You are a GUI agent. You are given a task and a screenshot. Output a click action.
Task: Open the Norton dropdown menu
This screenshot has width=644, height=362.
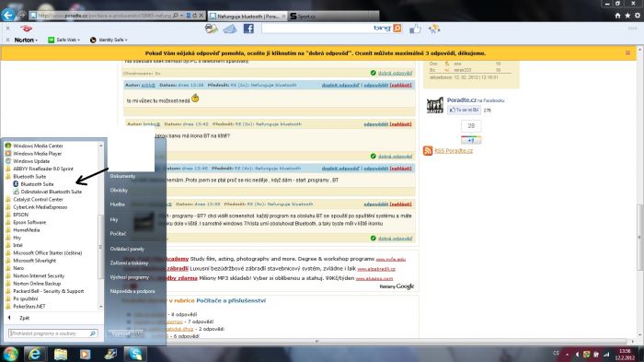26,40
